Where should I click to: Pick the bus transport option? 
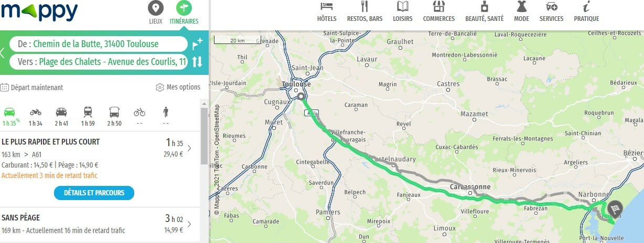coord(114,112)
